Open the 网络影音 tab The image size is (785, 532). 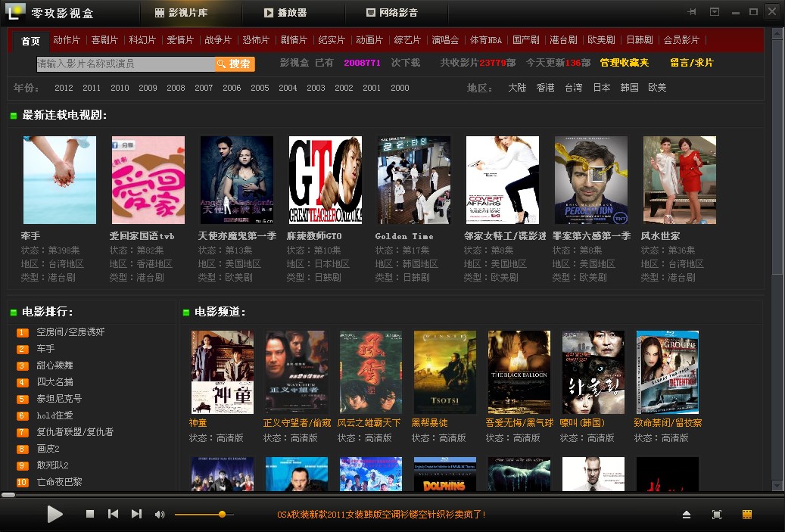click(x=391, y=13)
